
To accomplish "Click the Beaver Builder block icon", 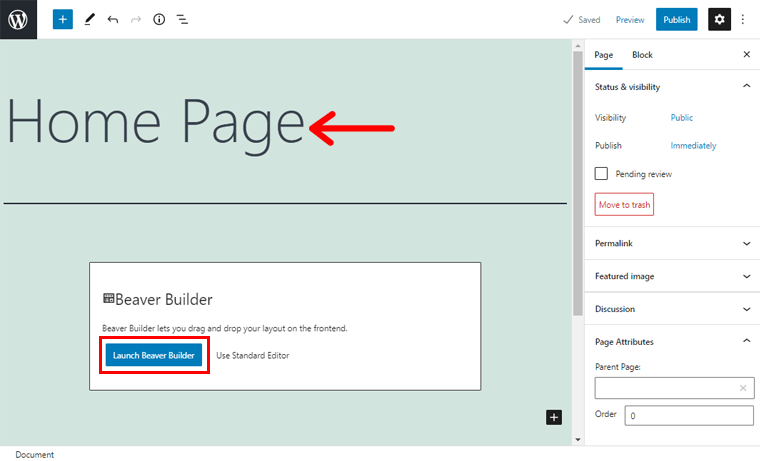I will [x=109, y=298].
